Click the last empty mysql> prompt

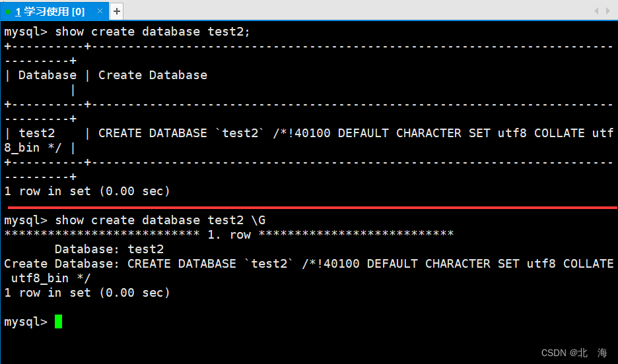(x=26, y=322)
